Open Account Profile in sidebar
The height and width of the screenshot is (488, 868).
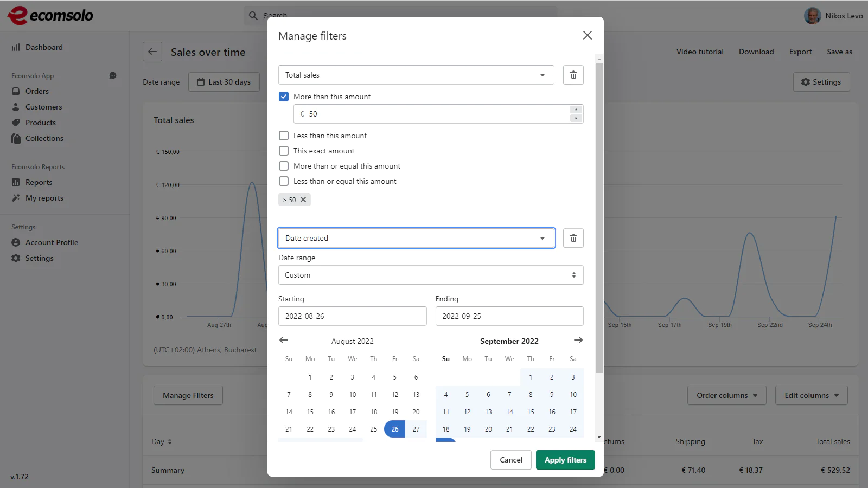(x=52, y=242)
